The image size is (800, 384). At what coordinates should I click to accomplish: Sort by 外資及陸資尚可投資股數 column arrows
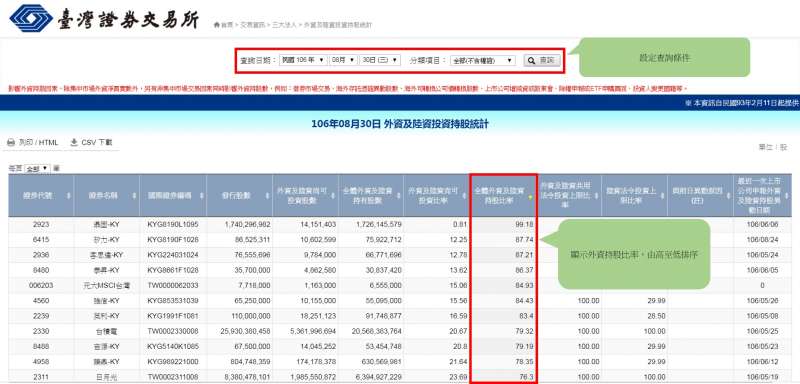coord(332,196)
